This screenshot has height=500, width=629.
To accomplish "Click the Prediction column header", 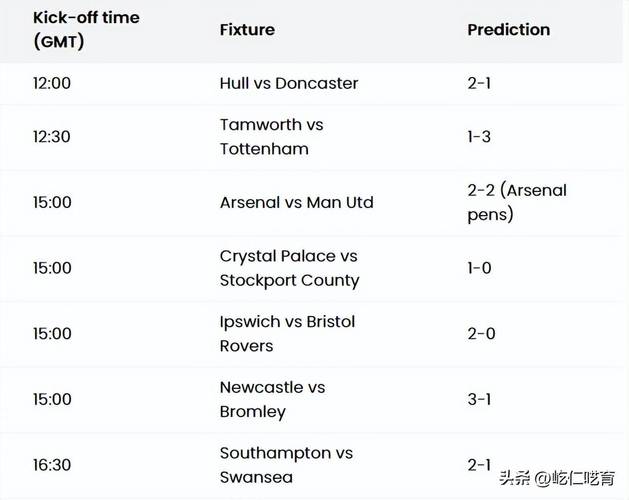I will coord(509,30).
